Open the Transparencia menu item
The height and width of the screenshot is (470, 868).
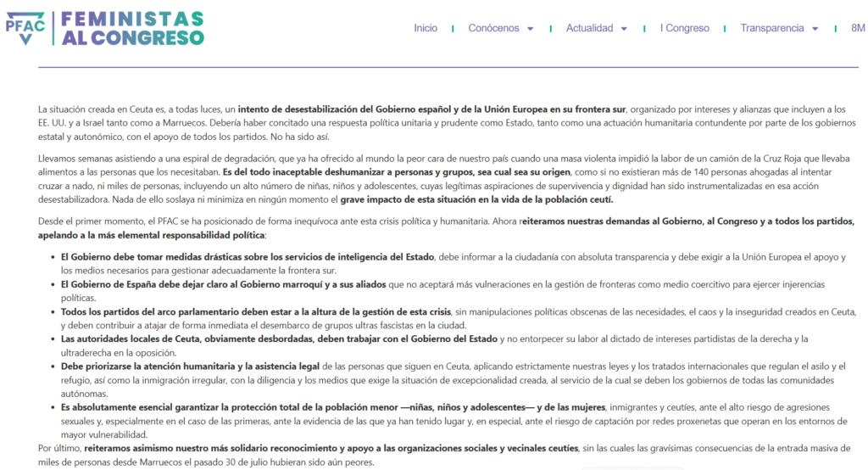click(x=771, y=28)
